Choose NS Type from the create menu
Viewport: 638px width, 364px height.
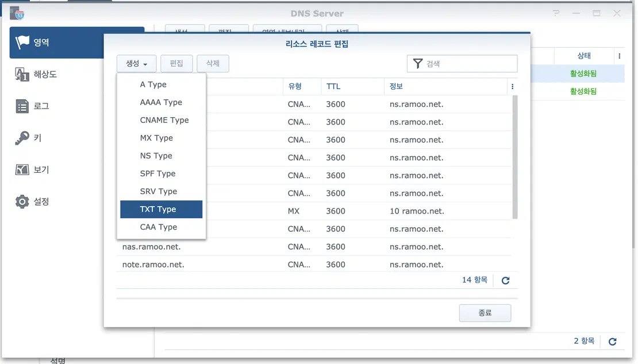click(161, 156)
